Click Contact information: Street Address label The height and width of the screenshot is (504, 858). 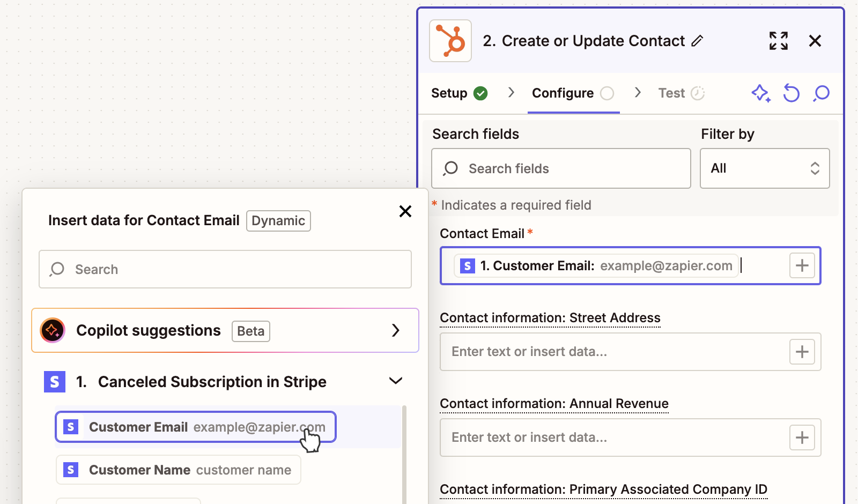tap(550, 318)
